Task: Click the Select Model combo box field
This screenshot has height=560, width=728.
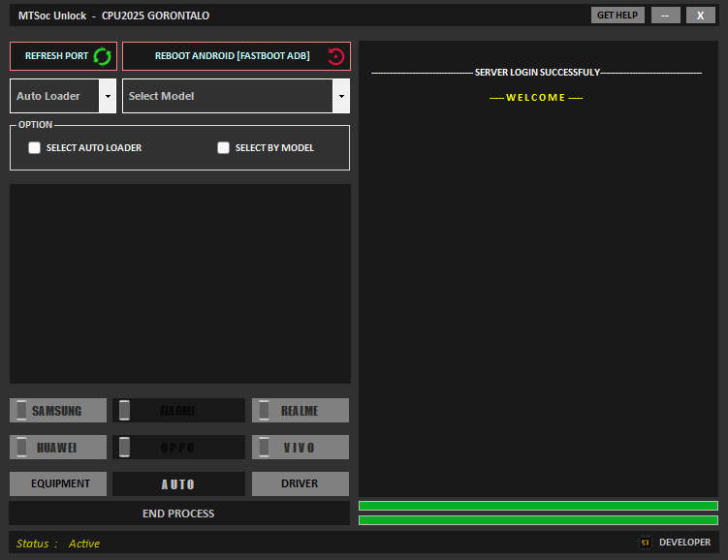Action: [236, 96]
